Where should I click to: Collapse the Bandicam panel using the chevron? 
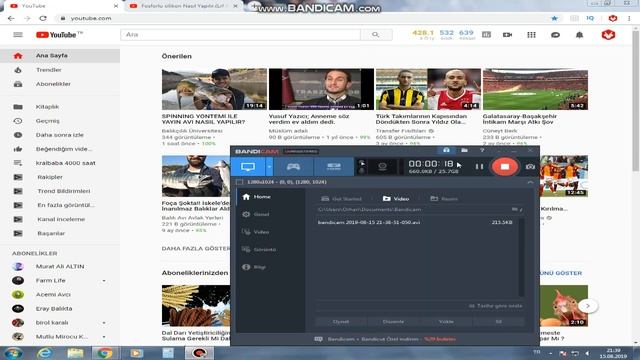pyautogui.click(x=530, y=182)
